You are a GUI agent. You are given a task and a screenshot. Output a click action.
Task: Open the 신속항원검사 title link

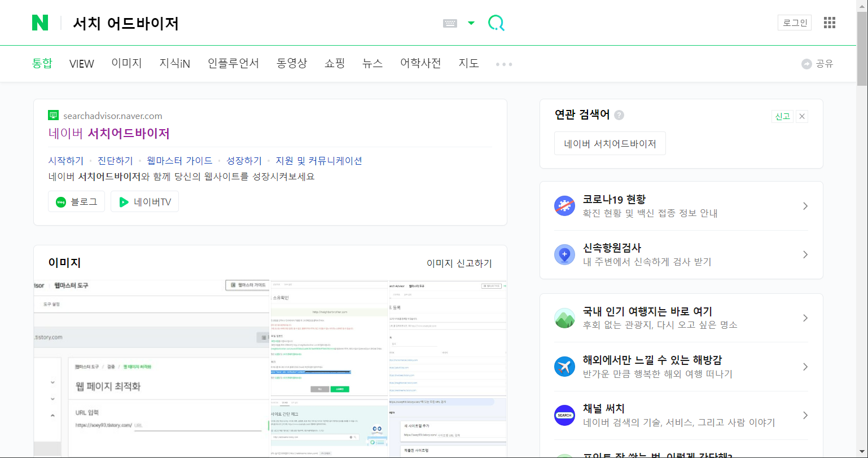point(612,248)
